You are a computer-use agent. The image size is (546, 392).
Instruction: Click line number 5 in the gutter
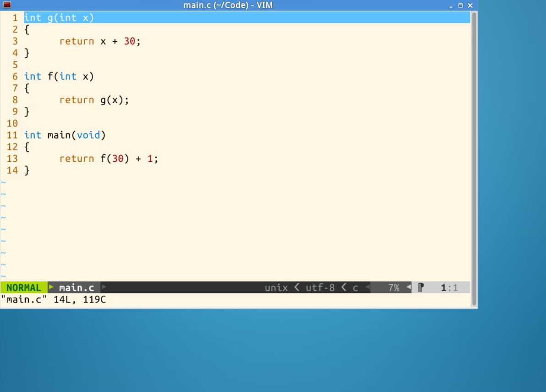(15, 64)
